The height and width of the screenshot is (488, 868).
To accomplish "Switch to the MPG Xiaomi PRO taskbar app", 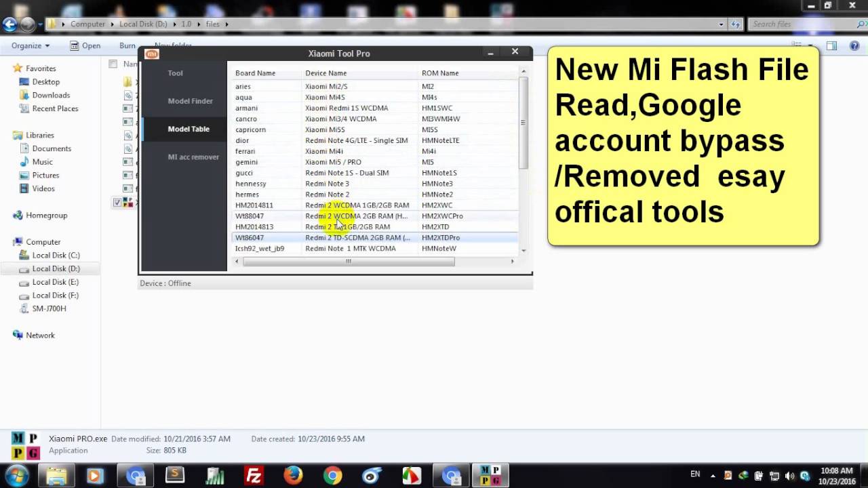I will pyautogui.click(x=490, y=476).
